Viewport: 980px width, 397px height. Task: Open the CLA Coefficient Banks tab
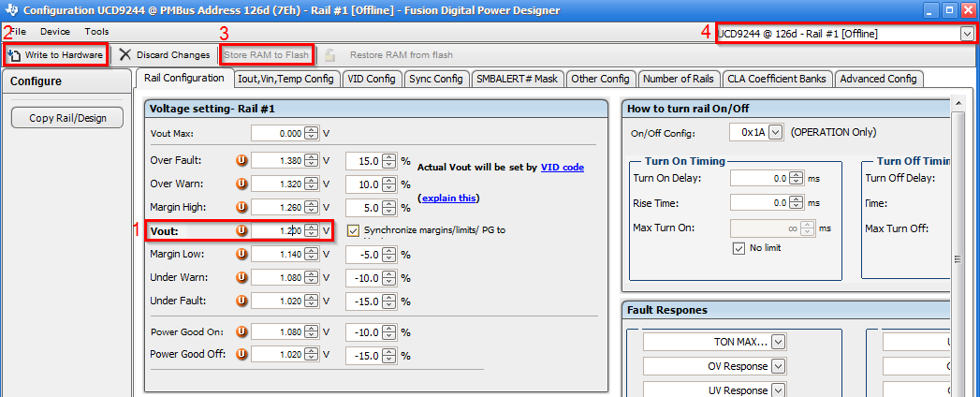(777, 79)
